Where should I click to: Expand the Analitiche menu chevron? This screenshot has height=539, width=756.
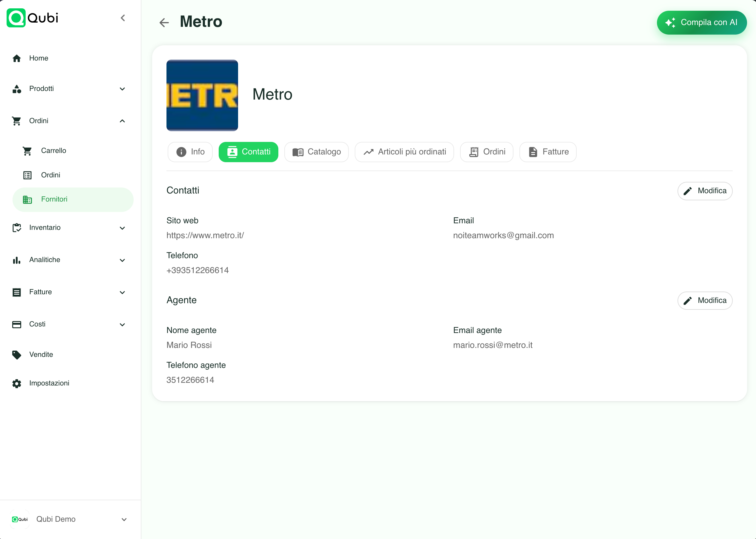pyautogui.click(x=122, y=260)
